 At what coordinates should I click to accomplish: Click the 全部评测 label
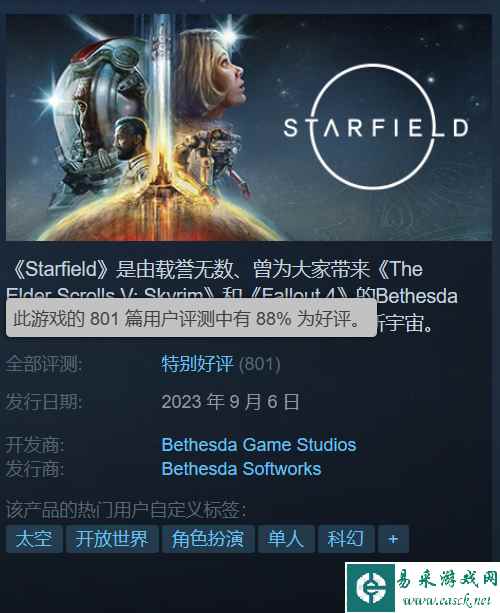44,364
